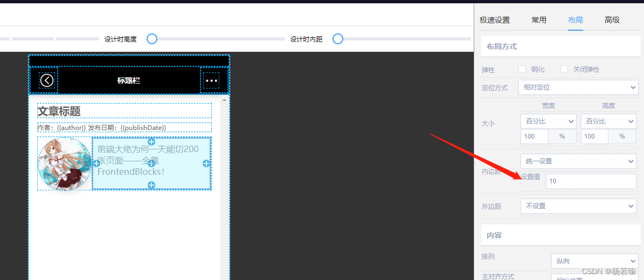Click the right plus handle on the selected text block
This screenshot has width=644, height=280.
click(x=206, y=163)
